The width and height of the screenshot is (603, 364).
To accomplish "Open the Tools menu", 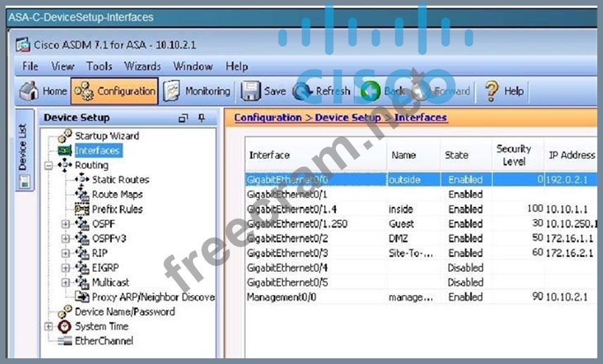I will tap(99, 66).
